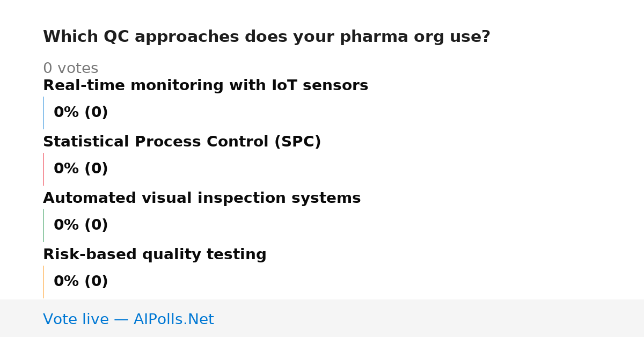Click 0% (0) result under Statistical Process Control
The width and height of the screenshot is (644, 337).
click(81, 169)
